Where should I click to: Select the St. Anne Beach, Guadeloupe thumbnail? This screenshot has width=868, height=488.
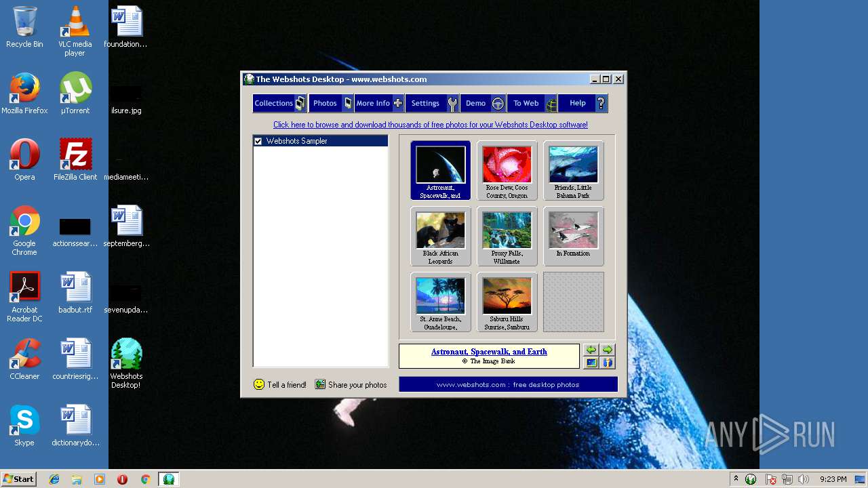coord(440,302)
